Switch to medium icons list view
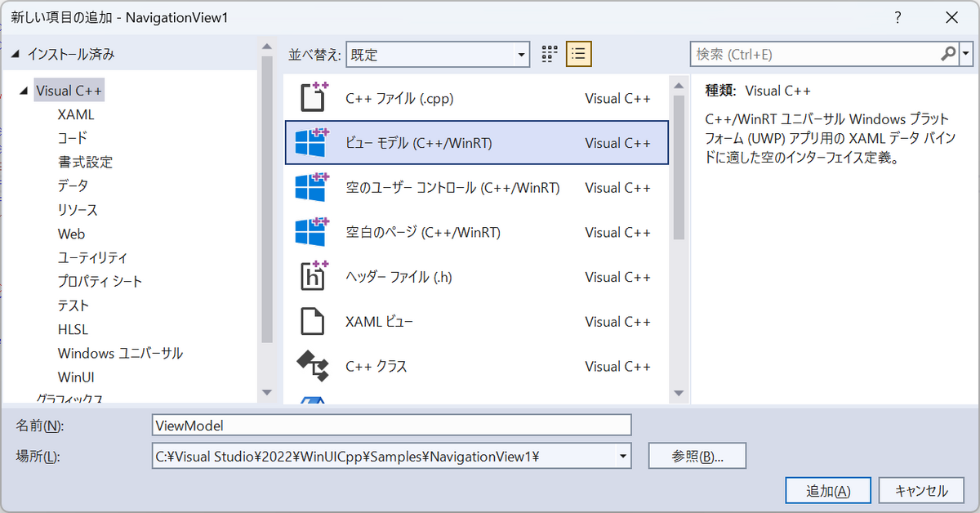The image size is (980, 513). tap(579, 55)
